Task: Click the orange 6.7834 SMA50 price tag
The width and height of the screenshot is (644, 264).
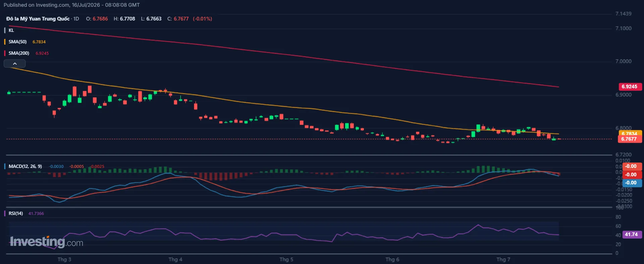Action: click(630, 133)
